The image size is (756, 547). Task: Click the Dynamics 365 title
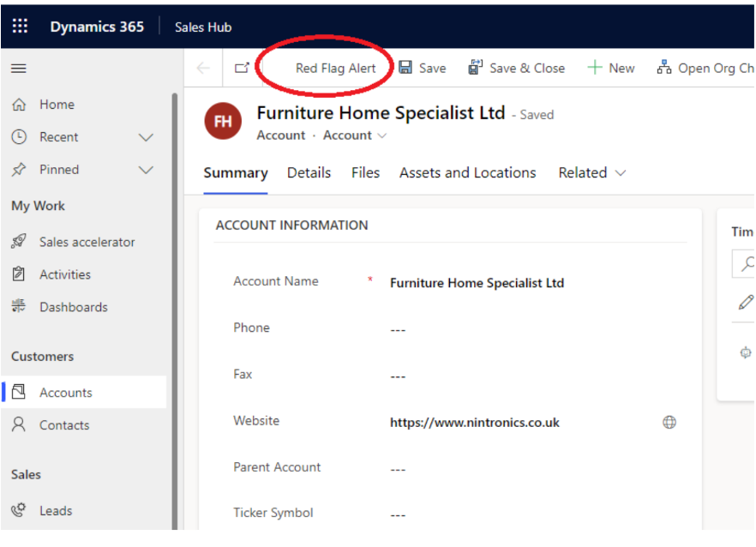pos(97,27)
